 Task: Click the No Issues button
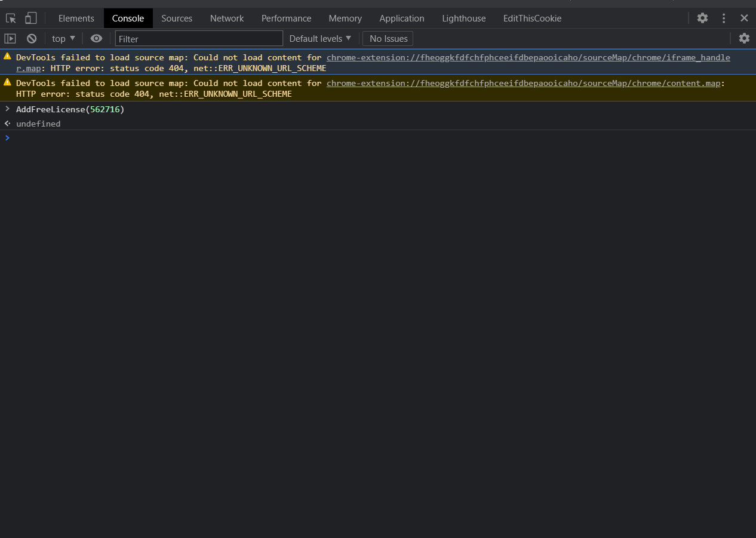(388, 38)
